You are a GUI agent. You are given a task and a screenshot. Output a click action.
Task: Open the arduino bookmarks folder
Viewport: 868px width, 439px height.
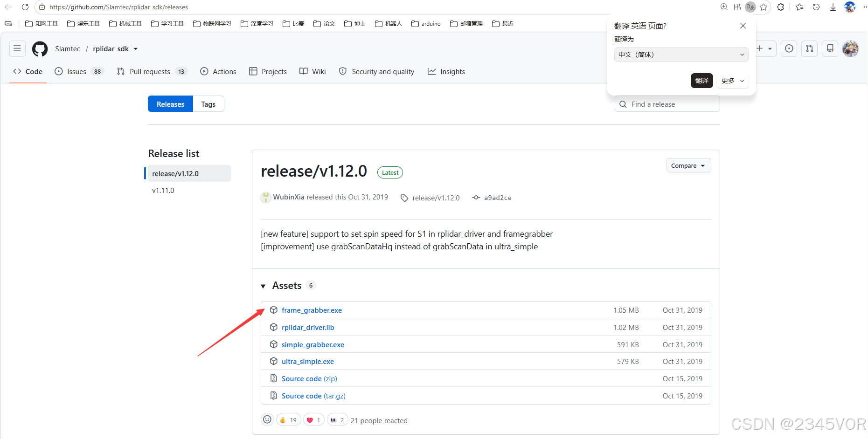click(x=426, y=24)
